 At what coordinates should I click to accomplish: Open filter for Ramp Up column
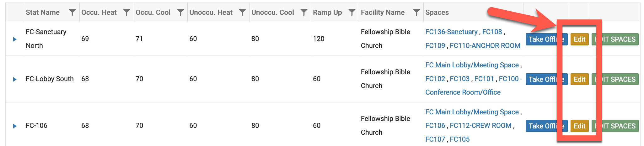[352, 13]
